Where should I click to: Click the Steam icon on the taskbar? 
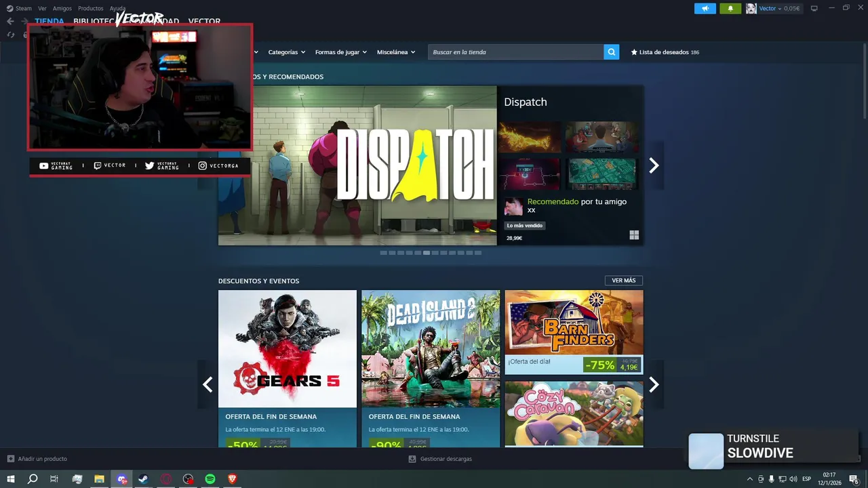point(143,479)
